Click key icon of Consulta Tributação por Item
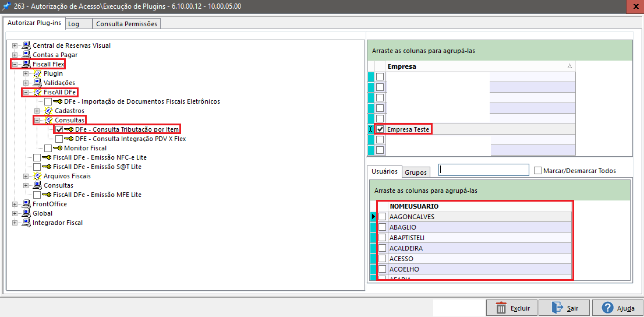This screenshot has height=317, width=644. 69,129
